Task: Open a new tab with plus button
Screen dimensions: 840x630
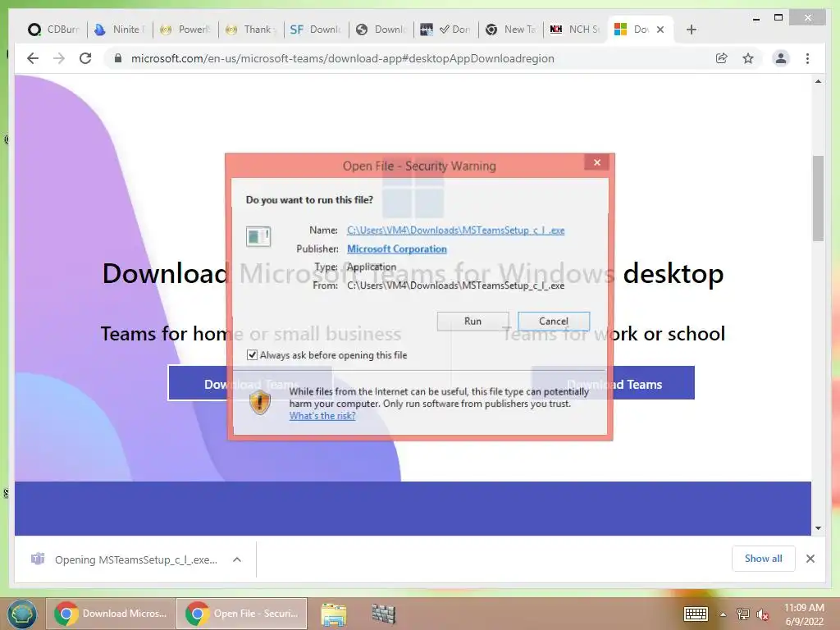Action: [691, 30]
